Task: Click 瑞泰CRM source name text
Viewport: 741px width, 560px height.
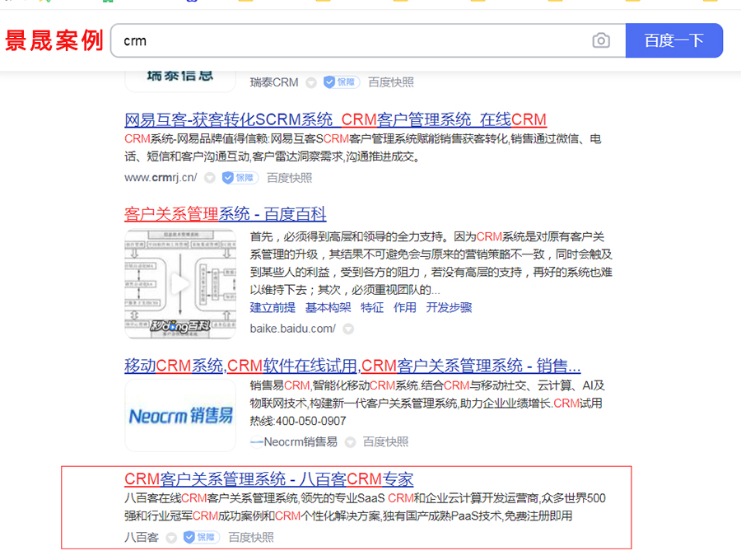Action: click(274, 82)
